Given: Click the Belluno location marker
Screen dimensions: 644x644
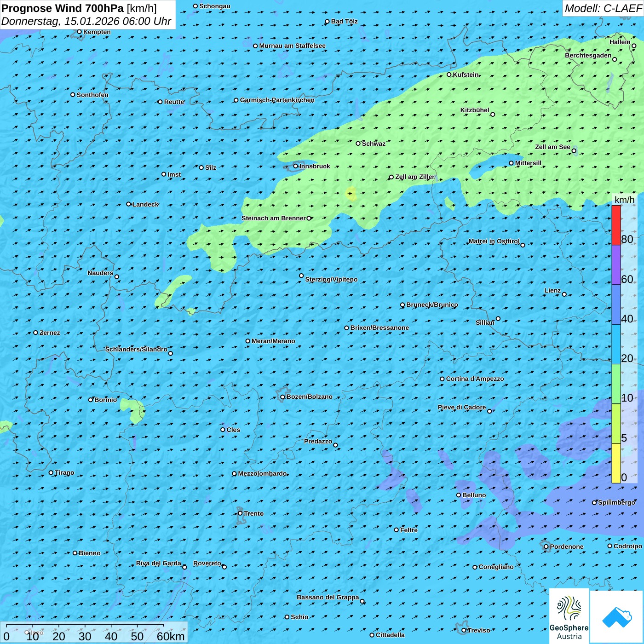Looking at the screenshot, I should (x=458, y=495).
